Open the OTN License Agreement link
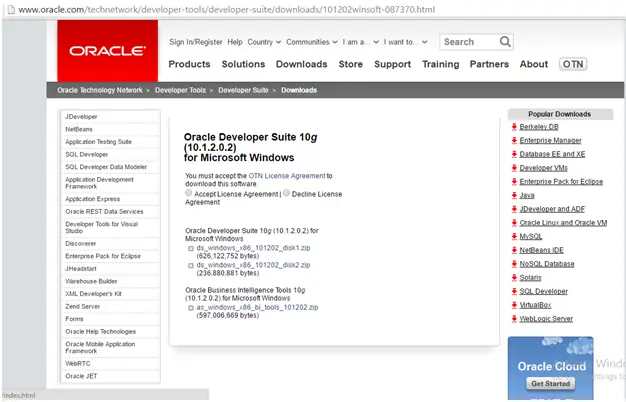626x402 pixels. (x=287, y=176)
